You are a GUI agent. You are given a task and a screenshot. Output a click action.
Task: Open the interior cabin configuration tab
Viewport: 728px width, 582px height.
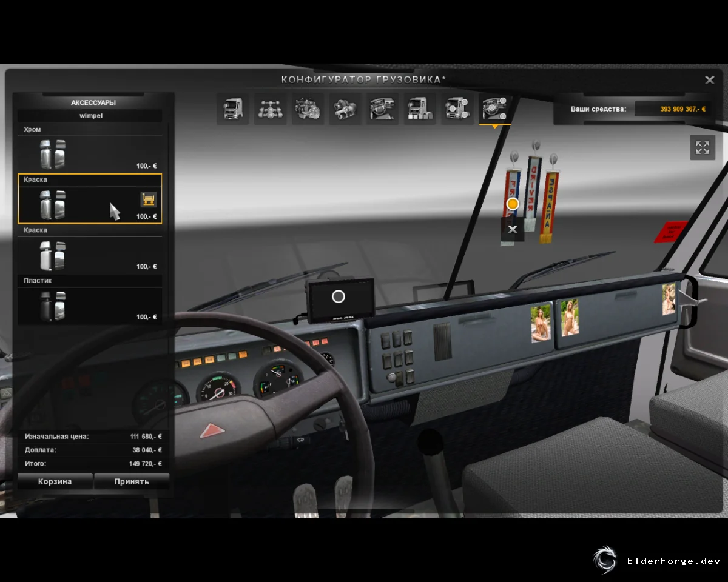(x=382, y=109)
